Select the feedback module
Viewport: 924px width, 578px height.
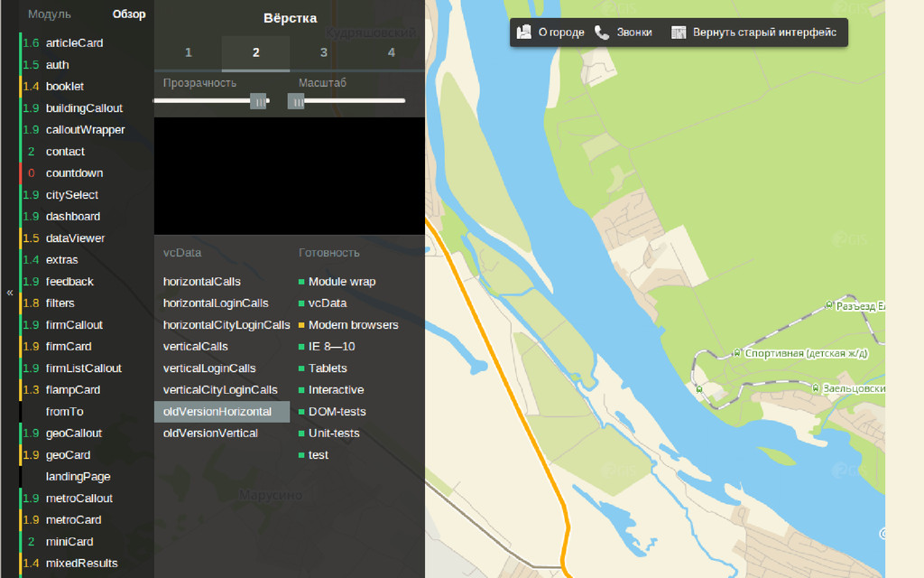point(69,282)
